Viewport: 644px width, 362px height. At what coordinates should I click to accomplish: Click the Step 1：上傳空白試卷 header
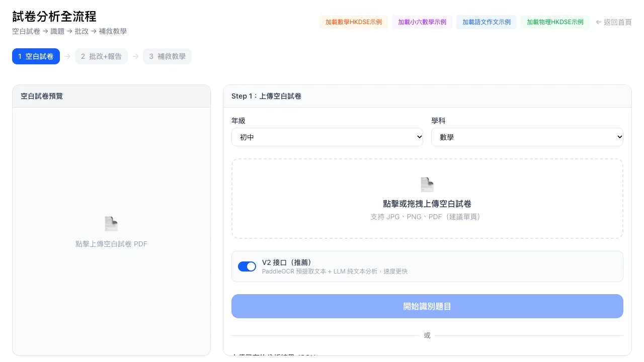click(x=266, y=96)
